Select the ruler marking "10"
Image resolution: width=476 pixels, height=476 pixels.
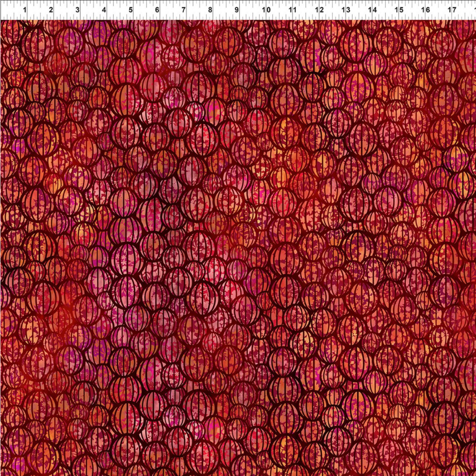point(266,10)
